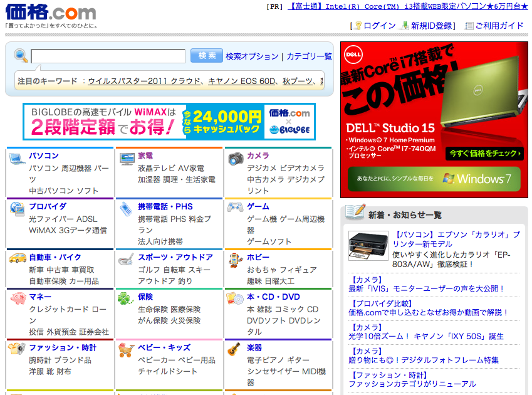The width and height of the screenshot is (532, 395).
Task: Click the Epson printer thumbnail image
Action: tap(368, 246)
